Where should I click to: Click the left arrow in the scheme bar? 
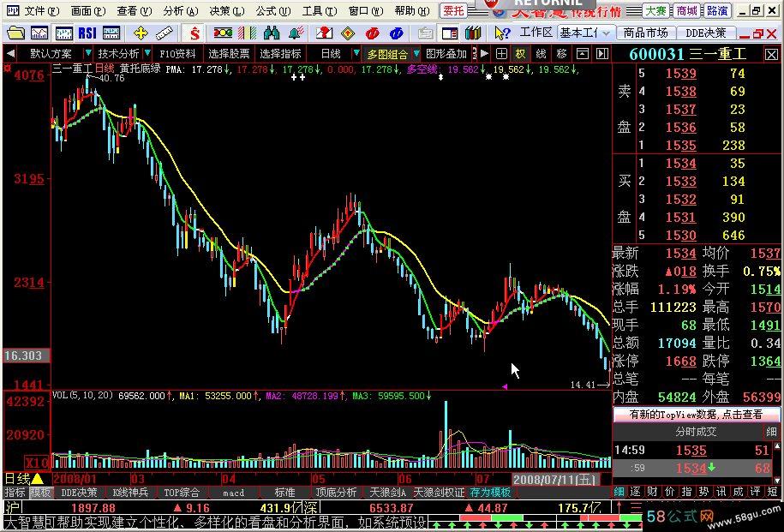(10, 53)
